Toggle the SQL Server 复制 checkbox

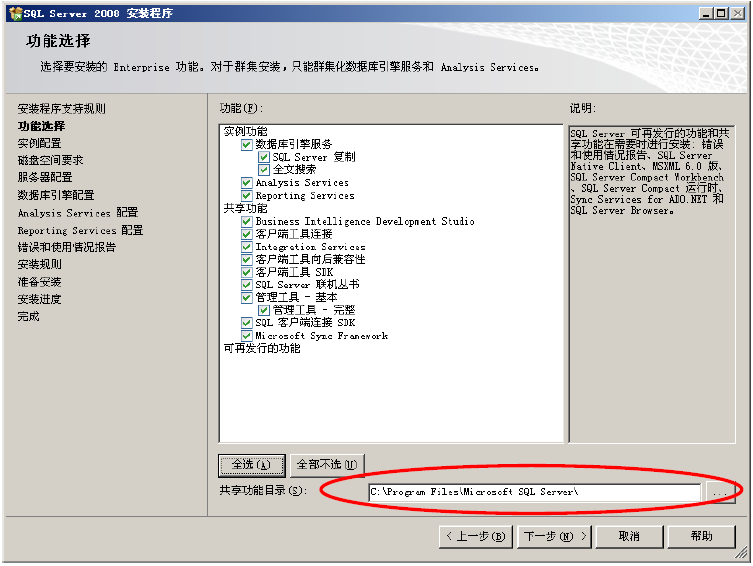264,157
